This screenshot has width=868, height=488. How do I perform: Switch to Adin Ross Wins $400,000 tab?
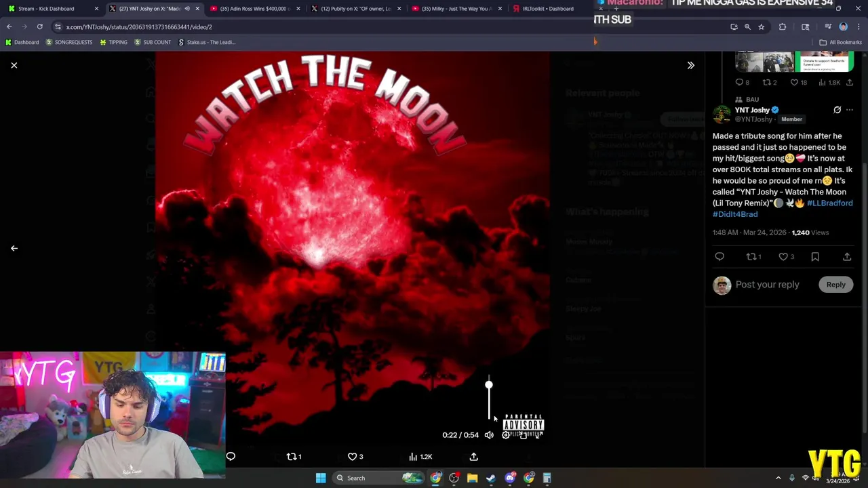(x=255, y=9)
